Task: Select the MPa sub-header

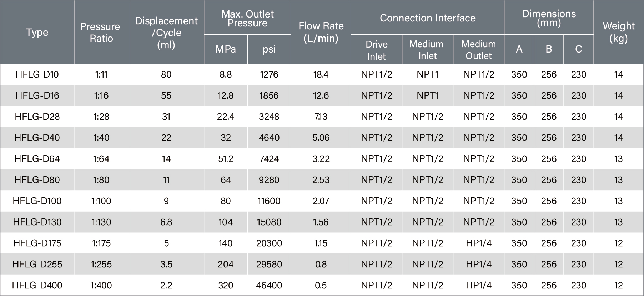Action: (x=226, y=49)
